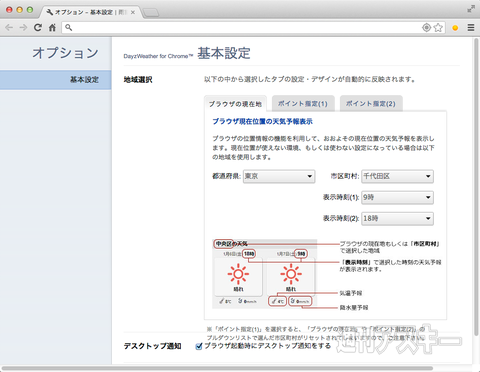
Task: Open Chrome hamburger menu
Action: tap(471, 27)
